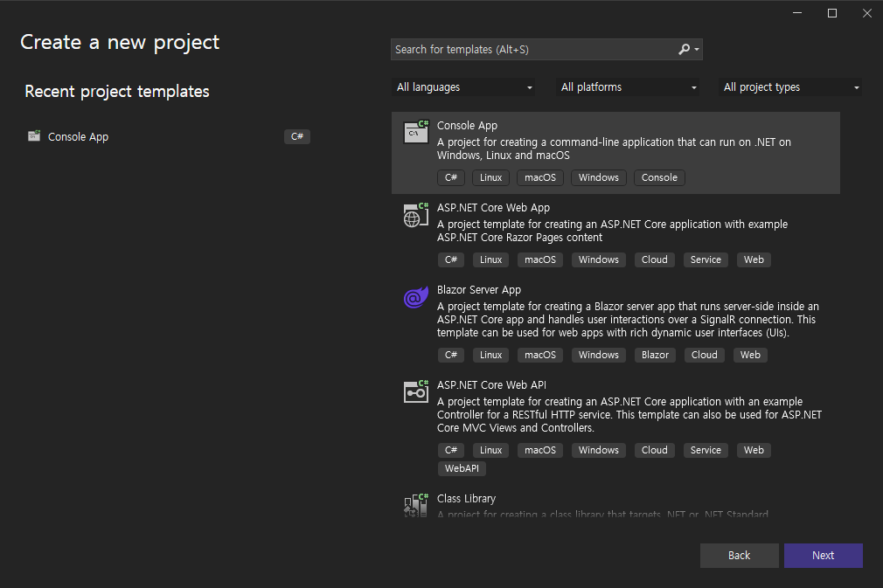Click the Console App template icon in list

(x=416, y=132)
